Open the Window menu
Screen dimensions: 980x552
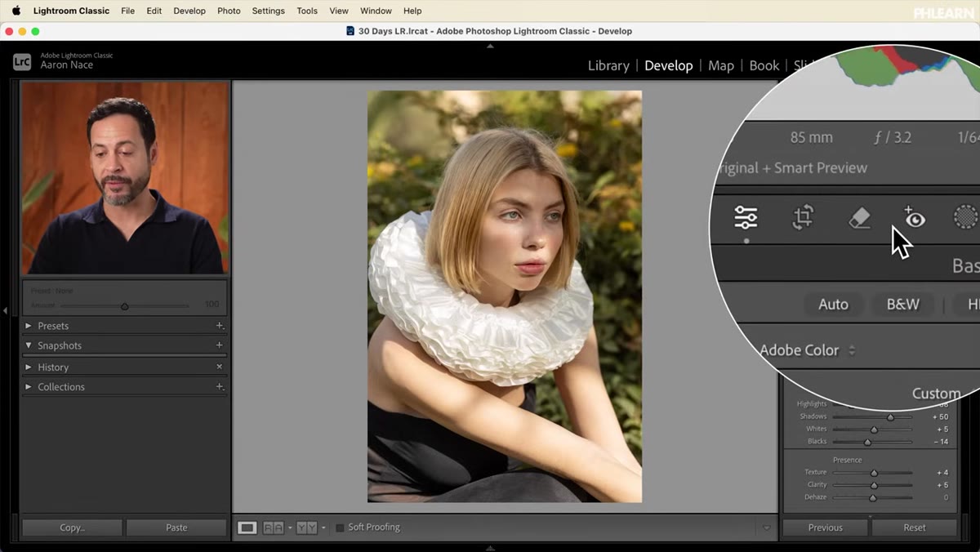point(376,11)
